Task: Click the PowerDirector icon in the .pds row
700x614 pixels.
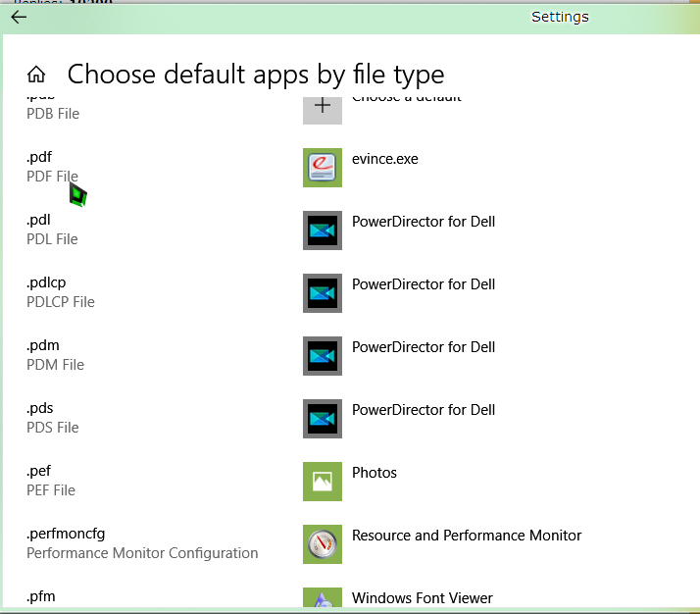Action: (323, 419)
